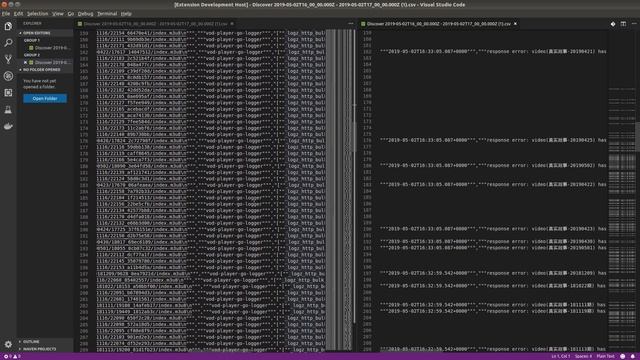
Task: Click the Ln 1, Col 1 cursor position indicator
Action: point(560,356)
